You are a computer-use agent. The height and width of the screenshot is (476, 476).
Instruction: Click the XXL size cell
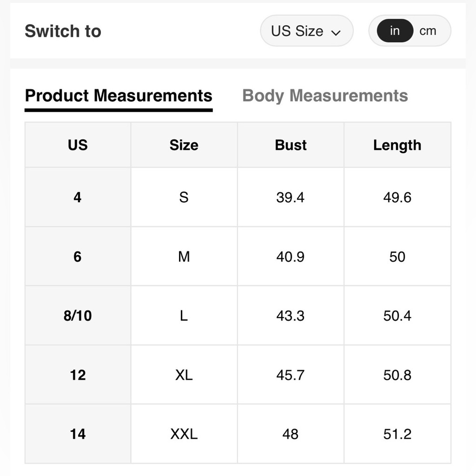[x=184, y=434]
